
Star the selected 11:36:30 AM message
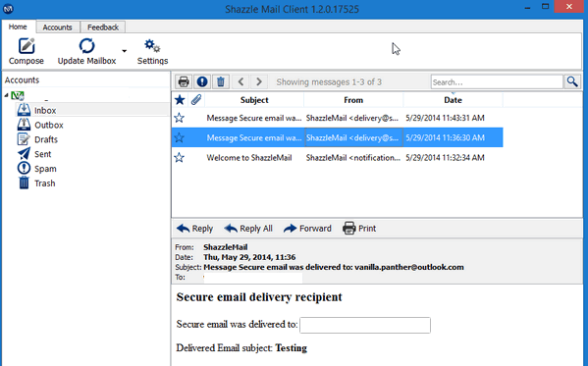180,137
